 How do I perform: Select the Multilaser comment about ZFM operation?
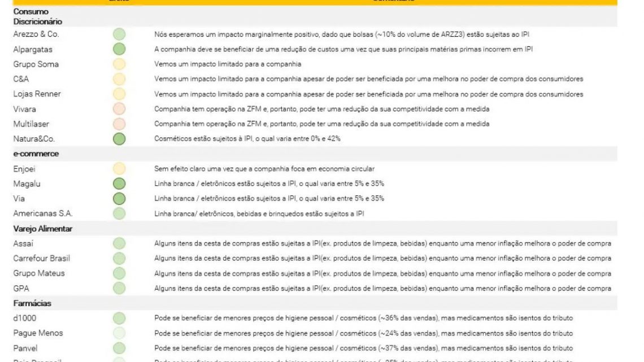coord(321,124)
